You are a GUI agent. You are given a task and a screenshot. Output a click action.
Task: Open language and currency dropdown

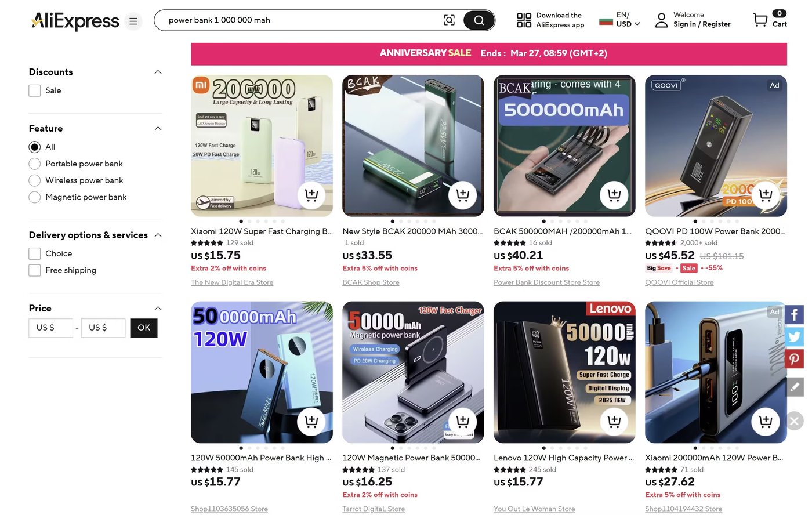(x=620, y=20)
